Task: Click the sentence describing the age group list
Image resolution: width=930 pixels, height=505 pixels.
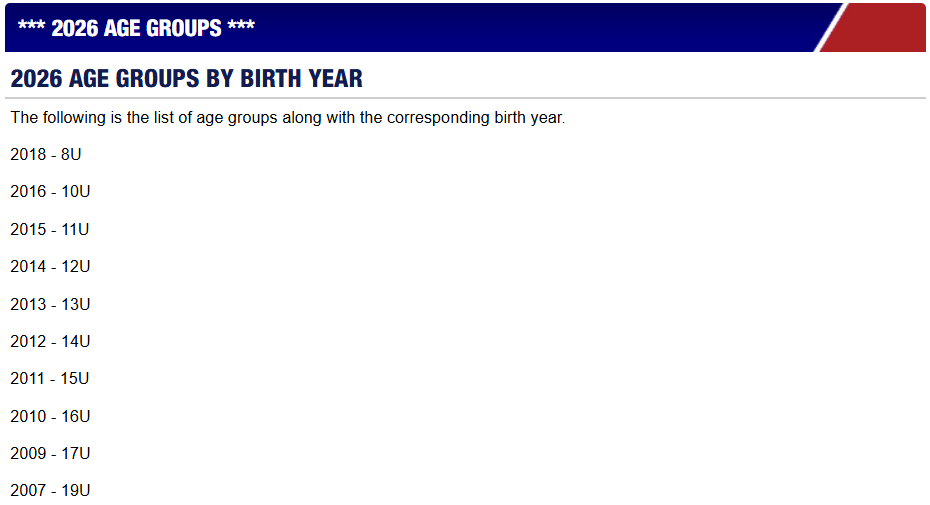Action: [288, 118]
